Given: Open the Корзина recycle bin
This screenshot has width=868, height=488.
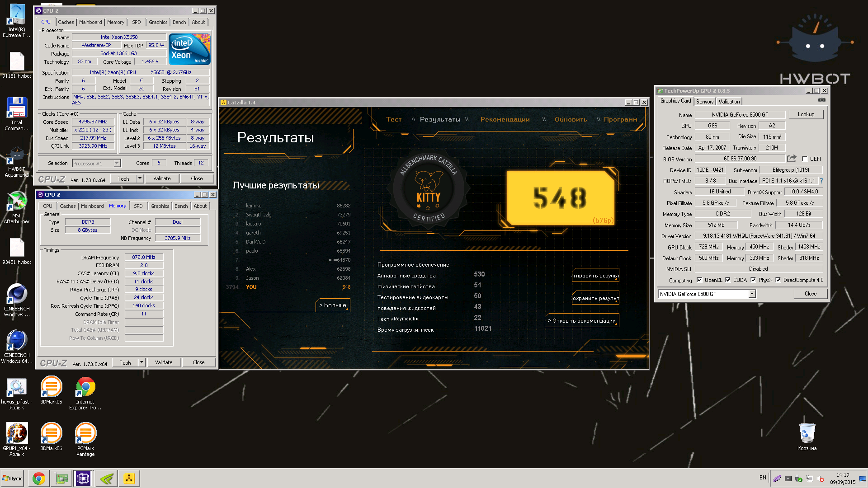Looking at the screenshot, I should pos(807,436).
